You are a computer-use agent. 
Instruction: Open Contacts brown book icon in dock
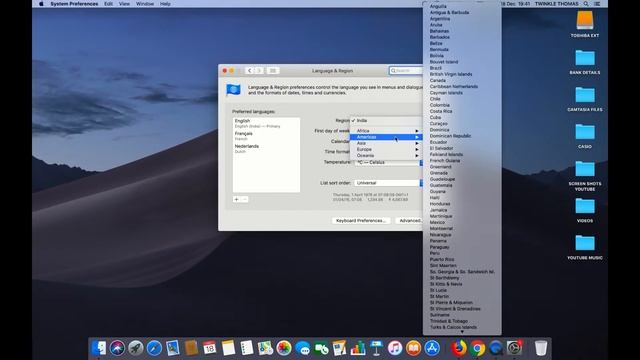[x=191, y=348]
